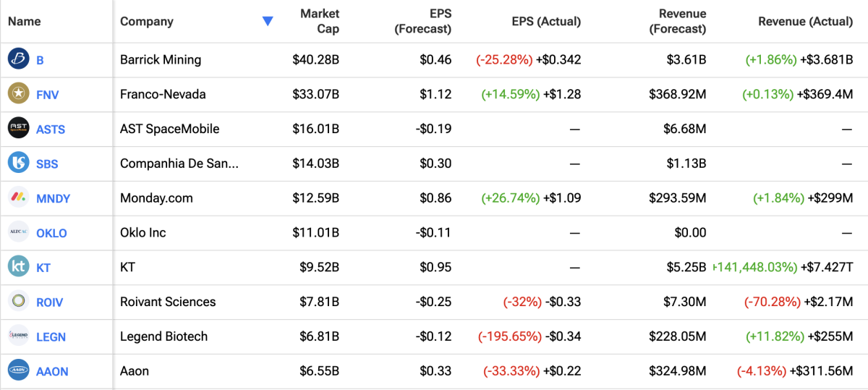Image resolution: width=868 pixels, height=390 pixels.
Task: Click the Roivant Sciences ring logo
Action: click(x=18, y=302)
